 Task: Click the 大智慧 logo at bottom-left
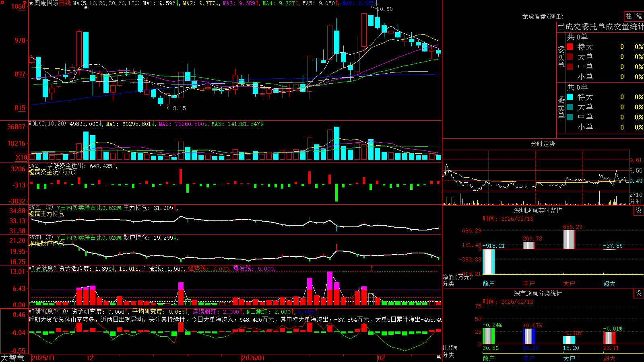[x=12, y=358]
